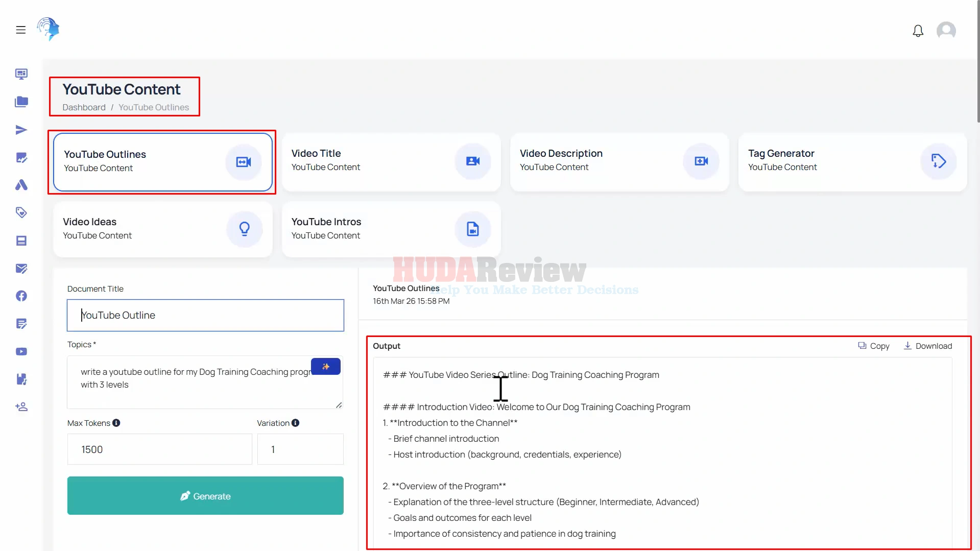
Task: Select the YouTube Outlines card
Action: click(162, 162)
